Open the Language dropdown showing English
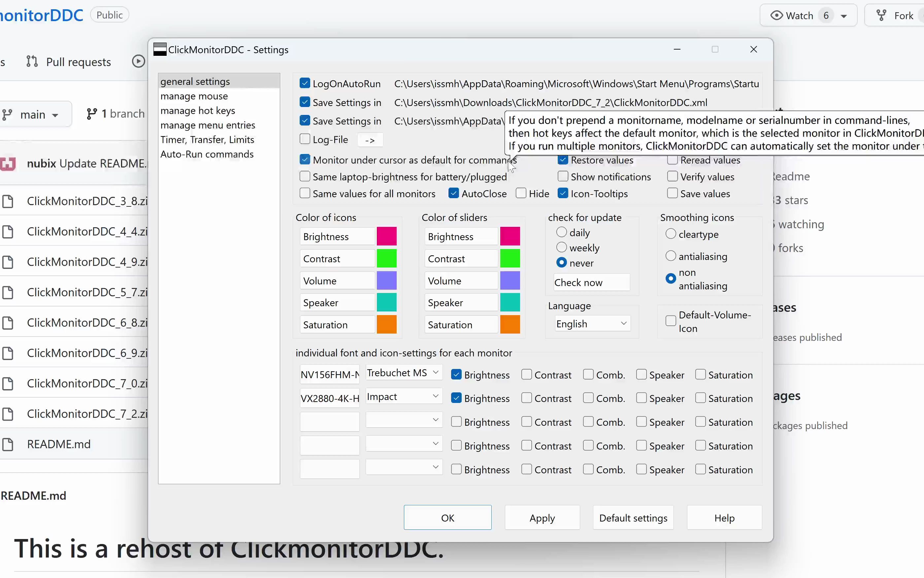This screenshot has width=924, height=578. (592, 324)
